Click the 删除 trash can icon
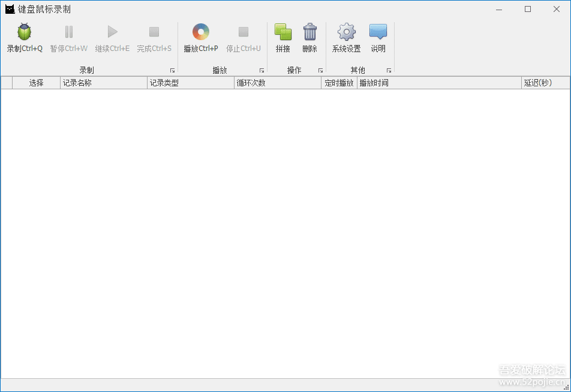The width and height of the screenshot is (571, 392). (310, 32)
